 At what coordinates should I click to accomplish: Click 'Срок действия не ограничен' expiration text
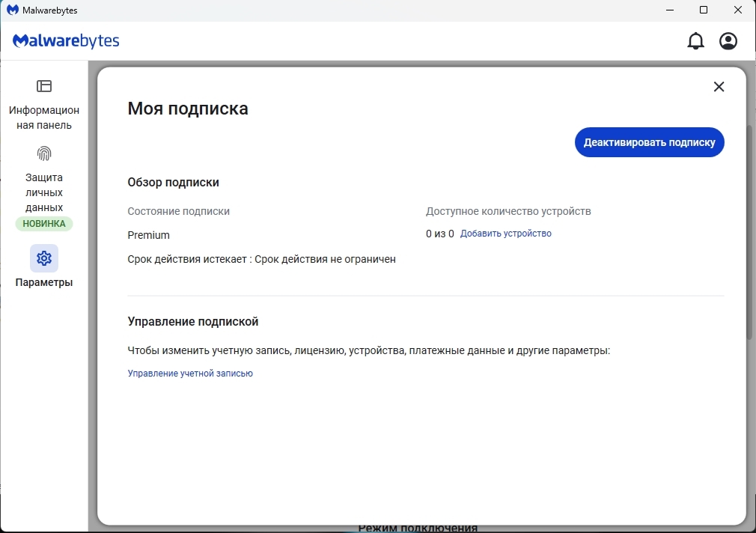pyautogui.click(x=325, y=259)
